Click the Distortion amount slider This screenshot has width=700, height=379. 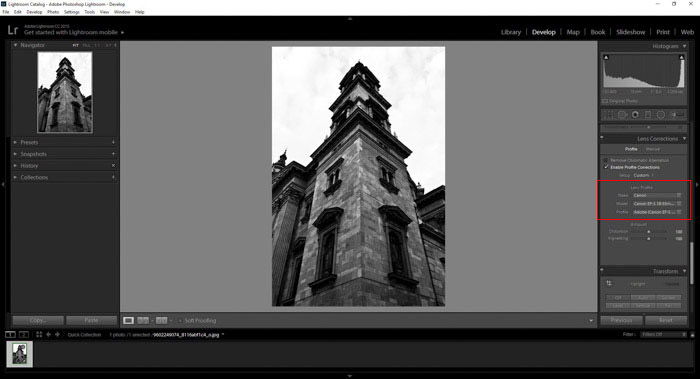[649, 231]
